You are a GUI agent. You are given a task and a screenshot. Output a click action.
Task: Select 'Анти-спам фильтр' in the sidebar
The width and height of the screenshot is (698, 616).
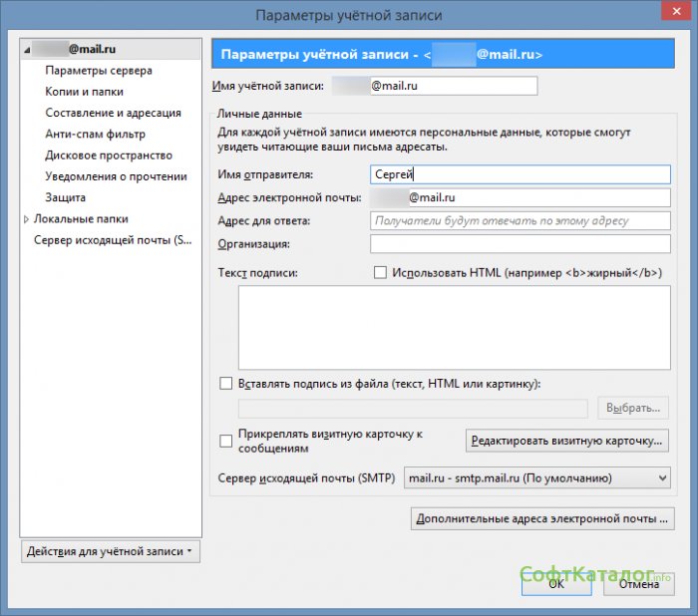click(95, 134)
